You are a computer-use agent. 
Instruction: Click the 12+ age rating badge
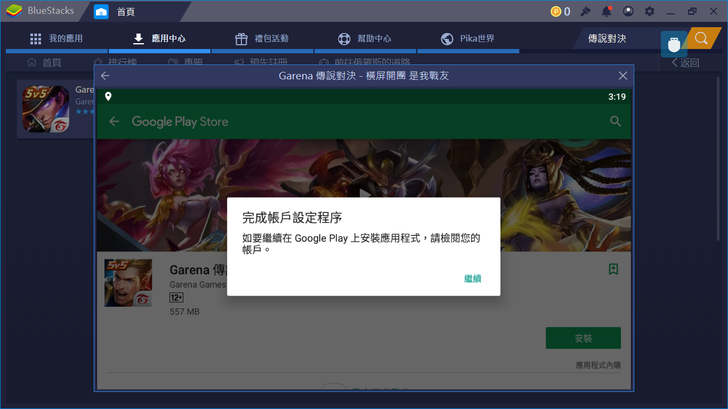pos(176,298)
